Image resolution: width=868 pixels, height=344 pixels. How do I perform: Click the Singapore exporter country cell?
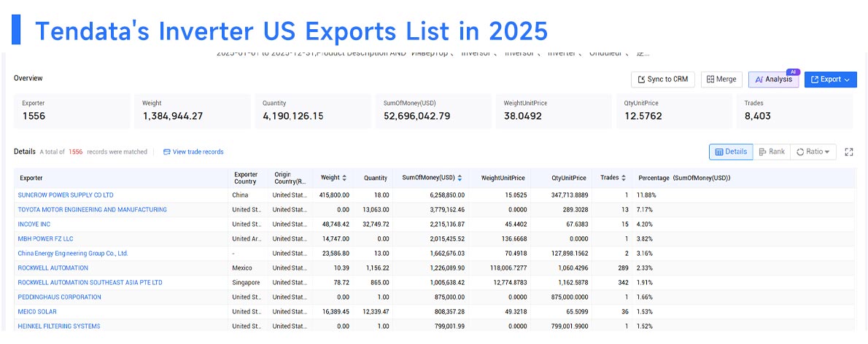(247, 283)
